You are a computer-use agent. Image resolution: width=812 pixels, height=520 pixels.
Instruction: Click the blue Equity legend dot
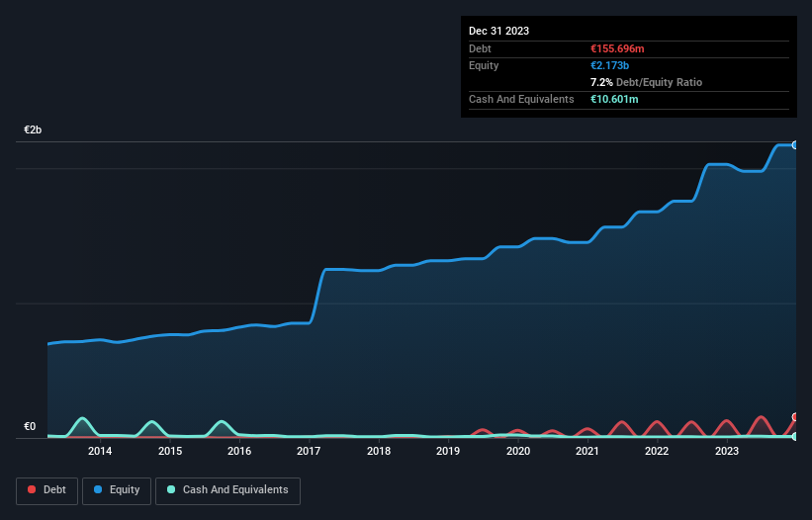pyautogui.click(x=98, y=489)
